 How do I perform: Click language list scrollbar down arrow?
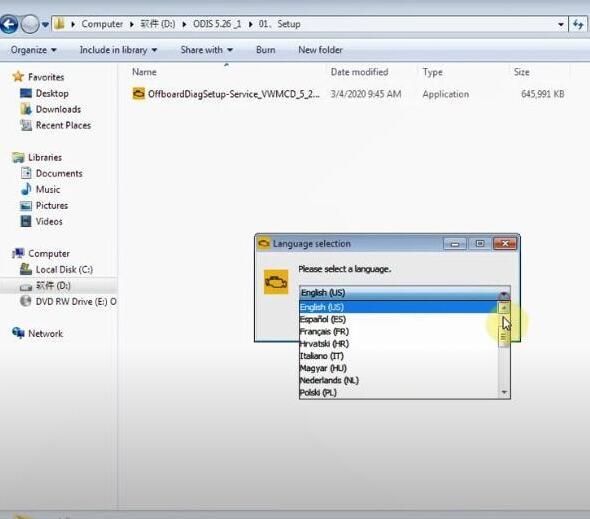[x=504, y=393]
